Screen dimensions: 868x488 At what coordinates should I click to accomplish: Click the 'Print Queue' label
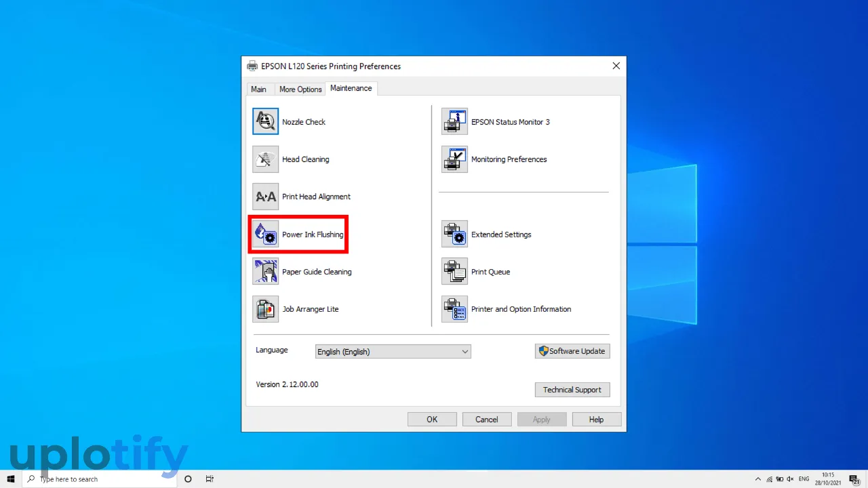(x=491, y=272)
